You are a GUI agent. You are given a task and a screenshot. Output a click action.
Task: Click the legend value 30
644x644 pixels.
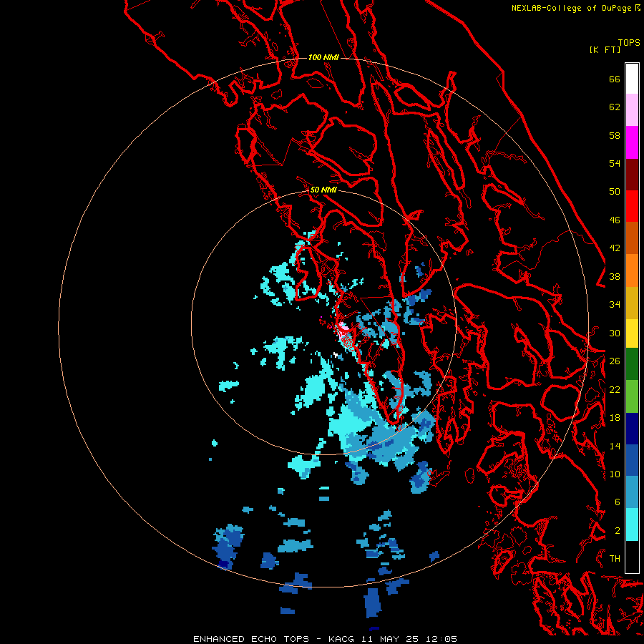tap(615, 333)
